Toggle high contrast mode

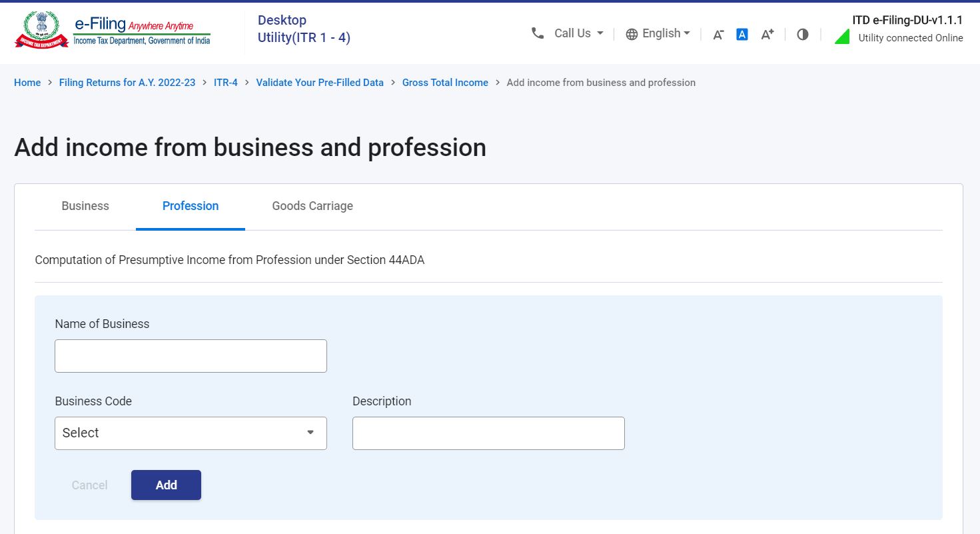(x=802, y=34)
